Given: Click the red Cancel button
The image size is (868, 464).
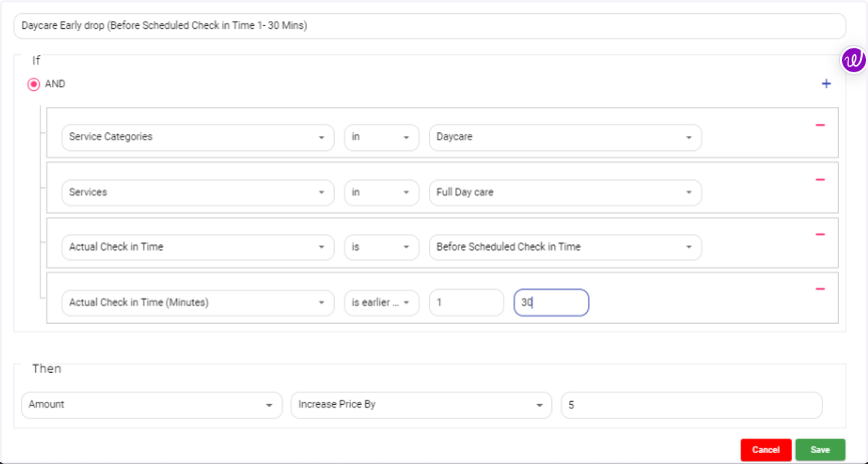Looking at the screenshot, I should tap(766, 450).
